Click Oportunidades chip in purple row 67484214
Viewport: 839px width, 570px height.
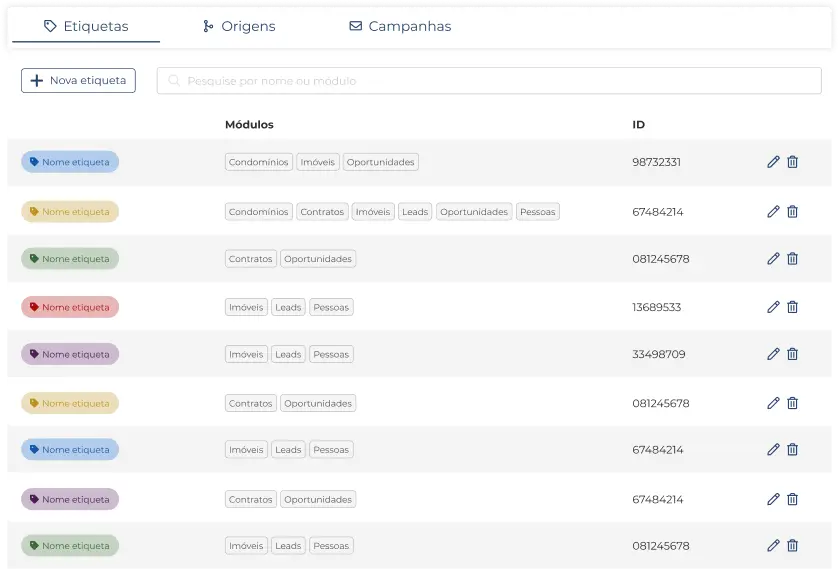[318, 499]
